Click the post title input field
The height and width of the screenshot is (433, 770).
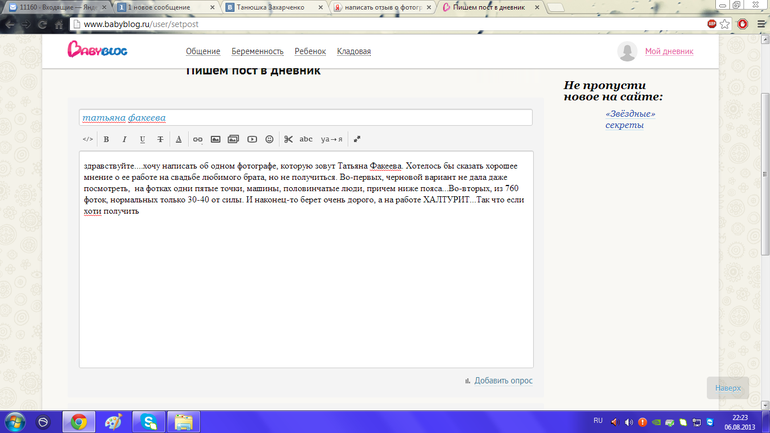[305, 117]
